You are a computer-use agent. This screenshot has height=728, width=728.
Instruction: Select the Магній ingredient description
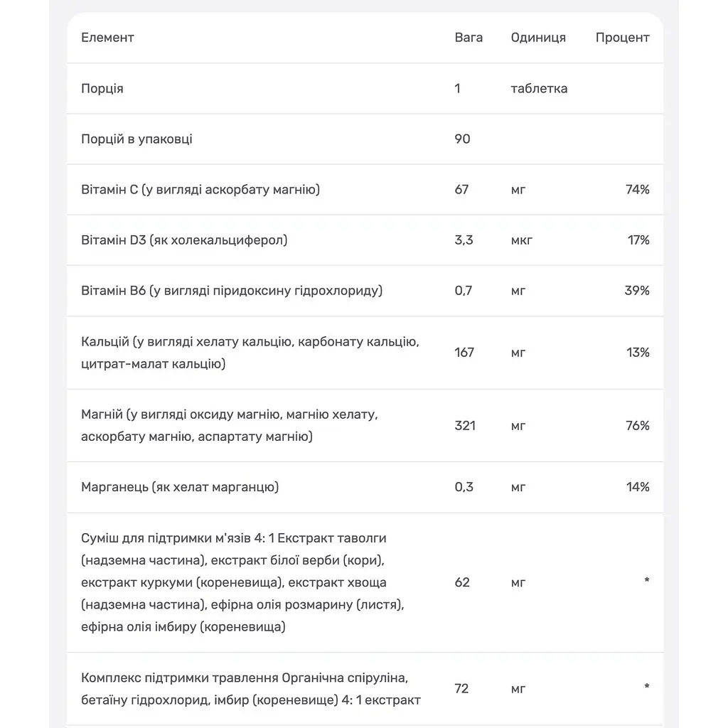[230, 425]
